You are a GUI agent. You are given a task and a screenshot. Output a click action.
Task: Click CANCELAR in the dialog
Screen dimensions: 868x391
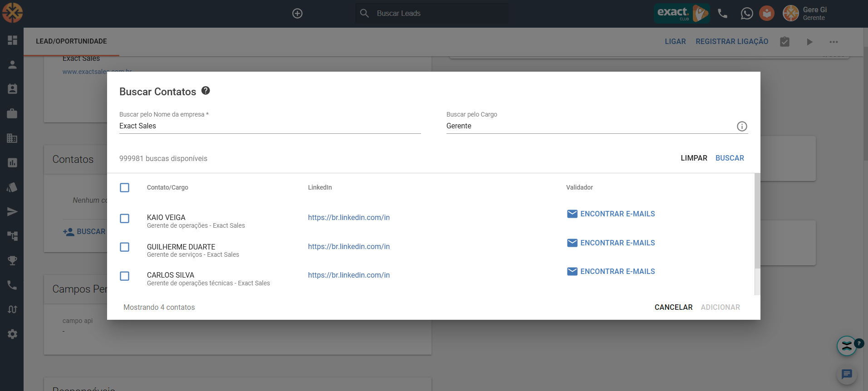pyautogui.click(x=673, y=307)
